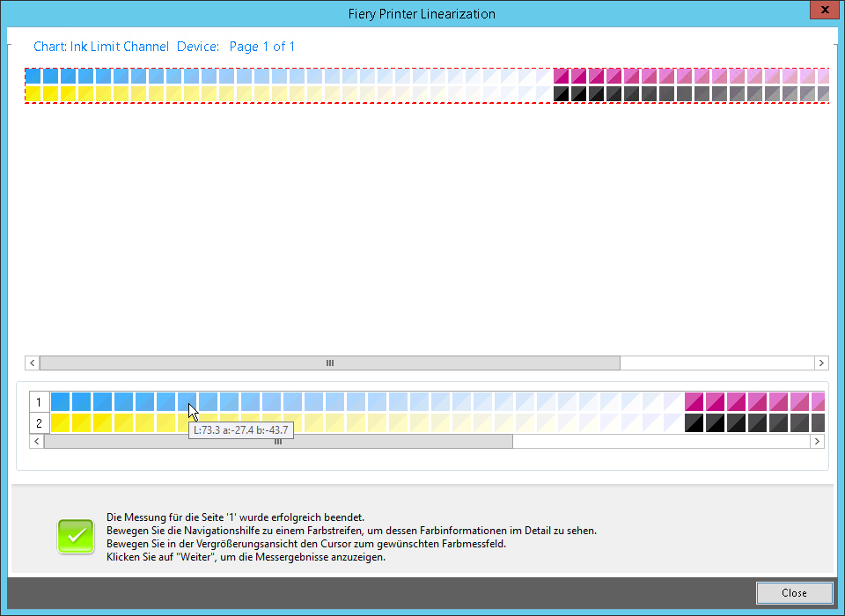Click the message line 'Die Messung für die Seite'
Image resolution: width=845 pixels, height=616 pixels.
(236, 517)
